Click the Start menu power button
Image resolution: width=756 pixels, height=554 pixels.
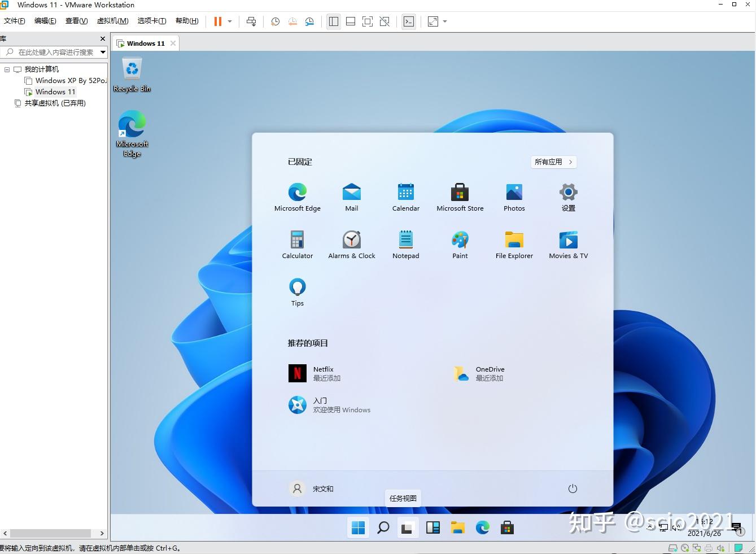[573, 488]
